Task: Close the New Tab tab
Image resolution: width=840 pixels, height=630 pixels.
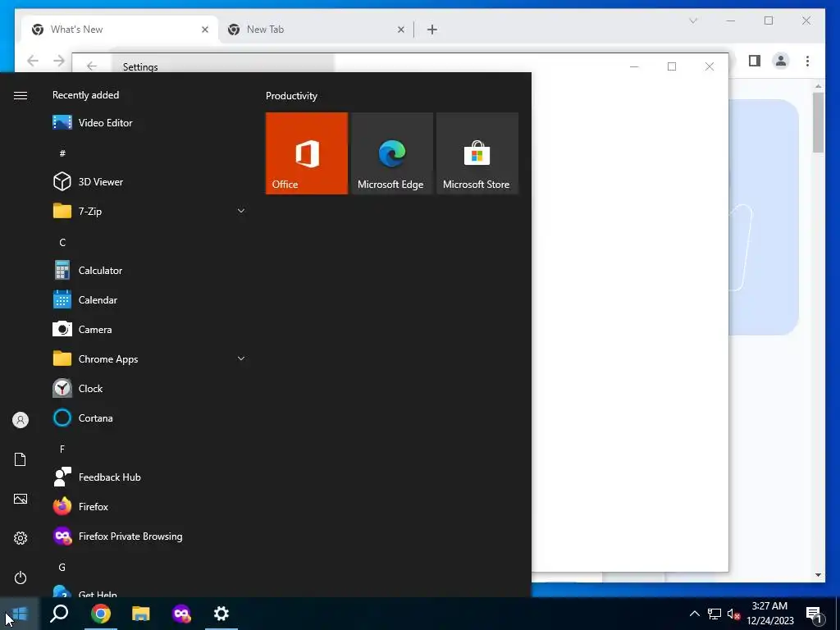Action: pyautogui.click(x=400, y=30)
